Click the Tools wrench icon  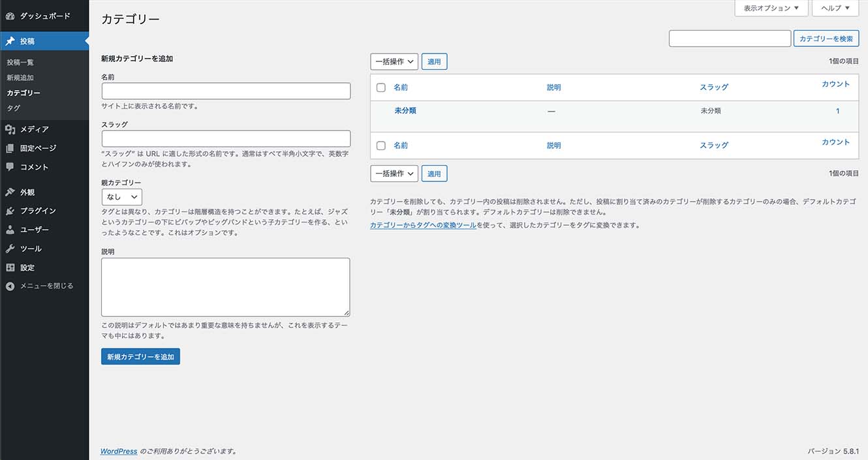pyautogui.click(x=10, y=249)
